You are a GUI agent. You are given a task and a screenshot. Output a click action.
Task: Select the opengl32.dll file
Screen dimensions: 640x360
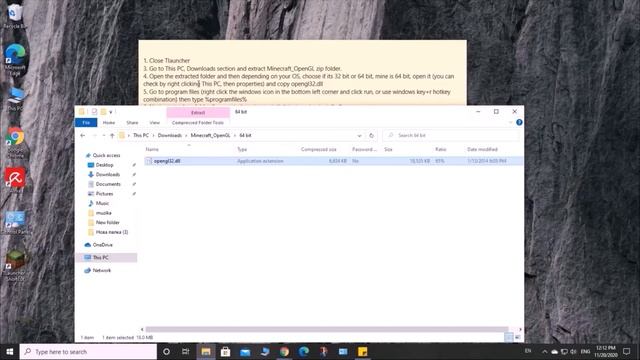pyautogui.click(x=167, y=161)
